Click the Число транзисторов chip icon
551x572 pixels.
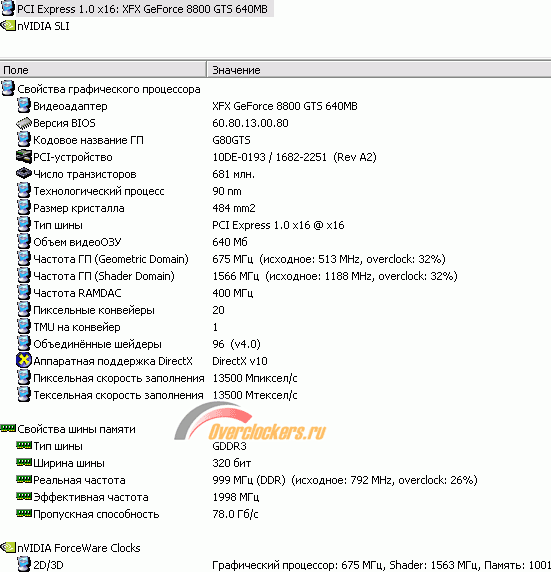(x=24, y=173)
